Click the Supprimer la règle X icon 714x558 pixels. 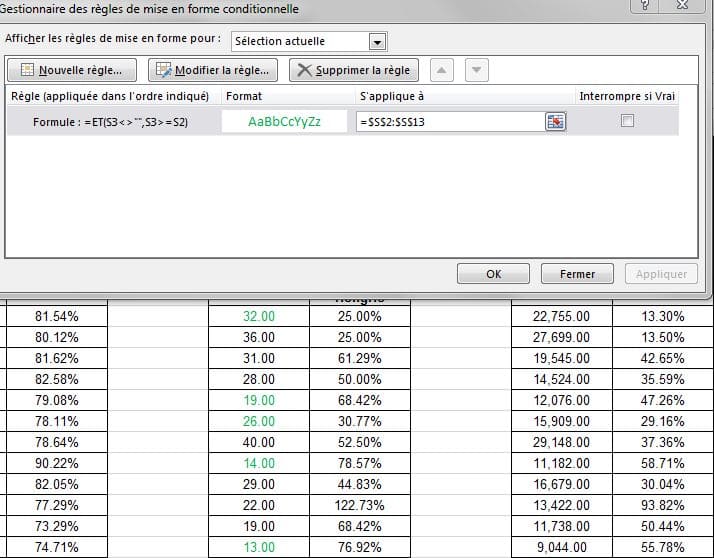pyautogui.click(x=305, y=71)
